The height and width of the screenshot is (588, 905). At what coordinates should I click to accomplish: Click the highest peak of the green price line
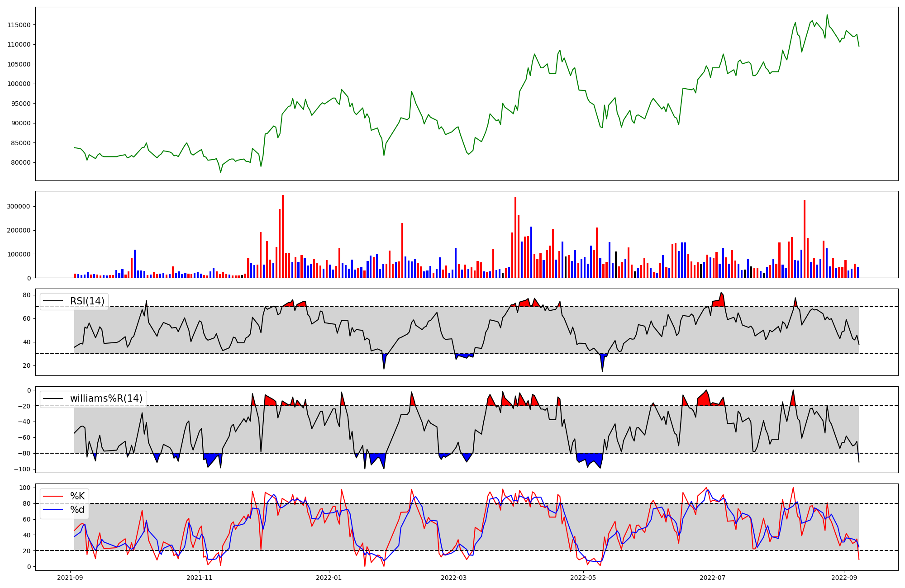coord(827,15)
